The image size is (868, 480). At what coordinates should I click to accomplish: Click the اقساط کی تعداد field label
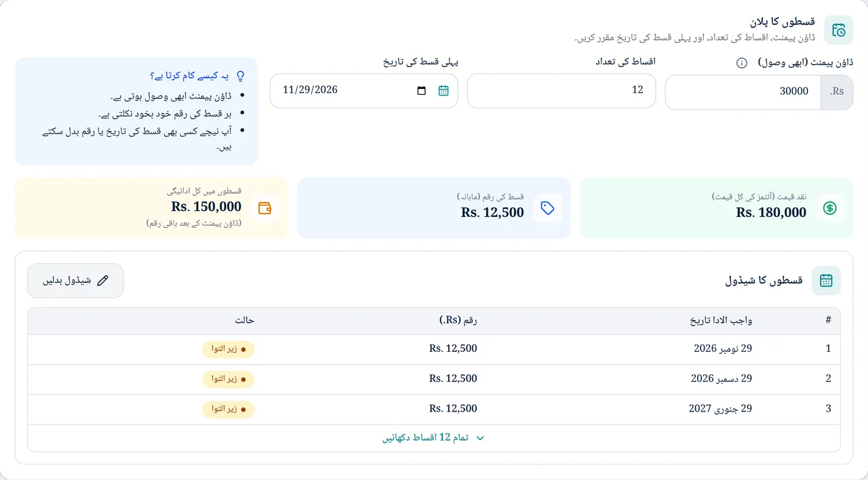pyautogui.click(x=625, y=62)
